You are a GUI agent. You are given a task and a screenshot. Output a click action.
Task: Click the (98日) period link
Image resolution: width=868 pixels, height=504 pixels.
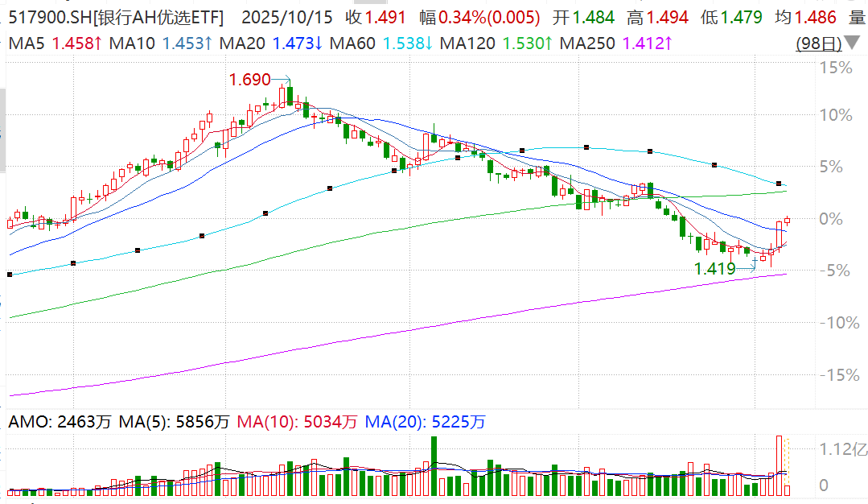click(817, 43)
